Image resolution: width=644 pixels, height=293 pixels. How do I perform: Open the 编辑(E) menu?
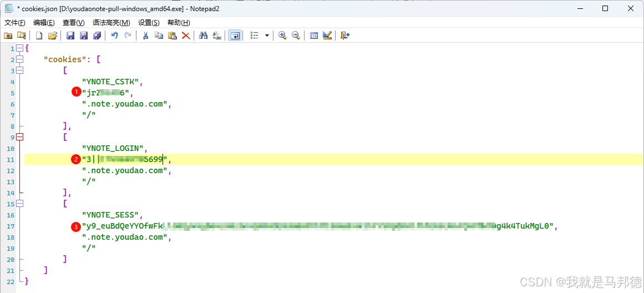(x=44, y=23)
